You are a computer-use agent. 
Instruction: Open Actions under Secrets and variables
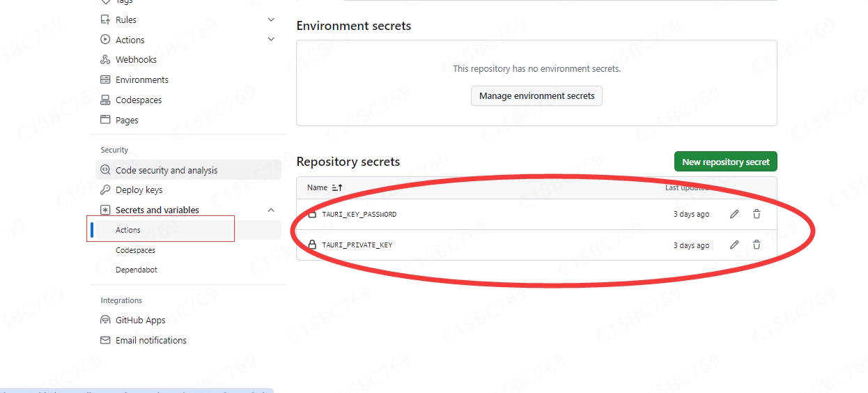(x=128, y=230)
